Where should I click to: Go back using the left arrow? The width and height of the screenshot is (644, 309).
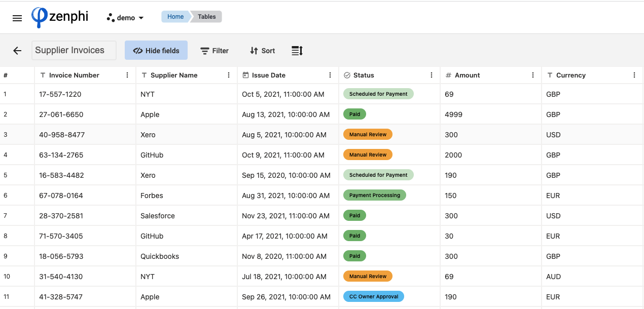(x=17, y=51)
